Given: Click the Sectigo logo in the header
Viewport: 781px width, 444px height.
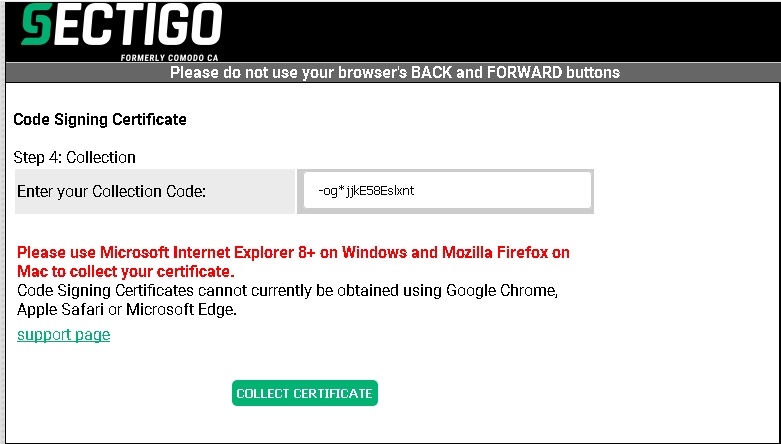Looking at the screenshot, I should 122,31.
